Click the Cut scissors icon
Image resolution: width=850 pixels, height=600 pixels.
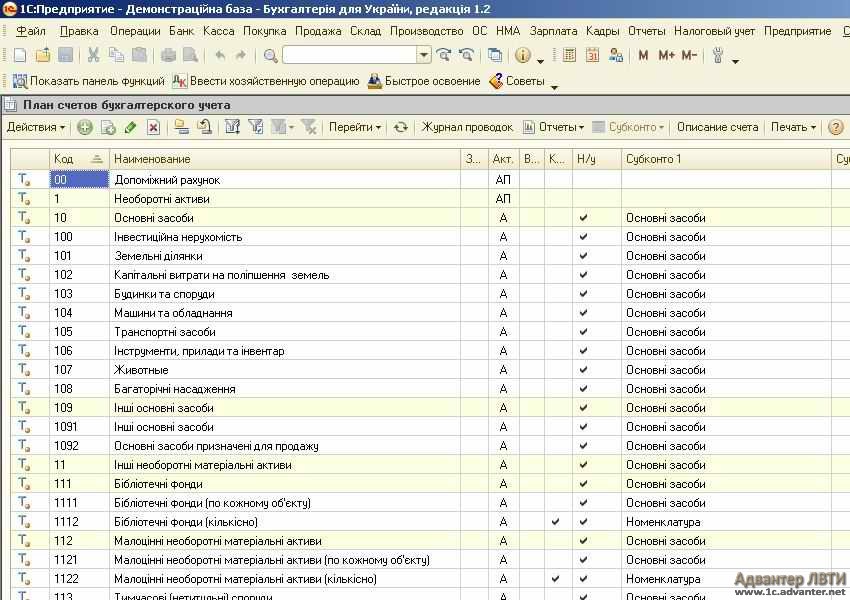click(93, 55)
